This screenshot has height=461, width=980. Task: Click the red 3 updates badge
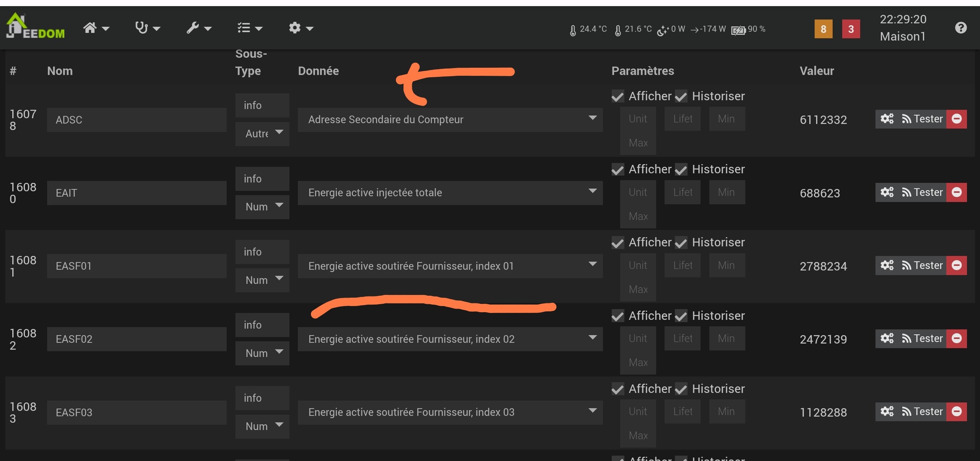coord(851,29)
